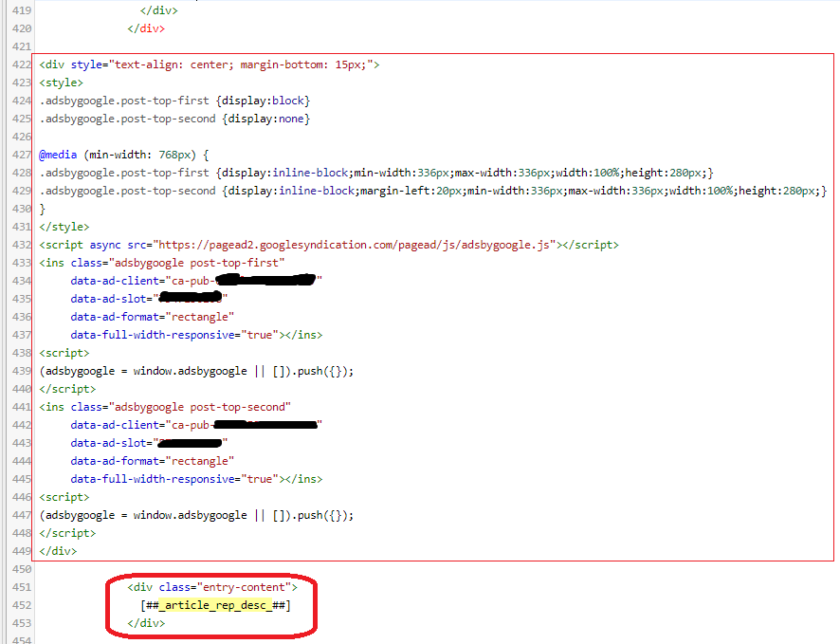The width and height of the screenshot is (840, 644).
Task: Click the adsbygoogle push call on line 439
Action: point(196,371)
